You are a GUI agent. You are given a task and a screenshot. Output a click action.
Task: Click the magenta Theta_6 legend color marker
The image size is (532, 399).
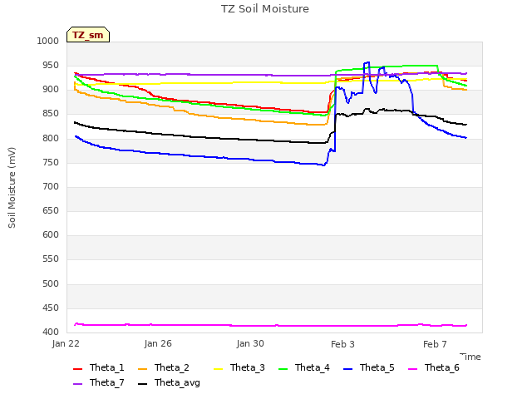[x=412, y=369]
